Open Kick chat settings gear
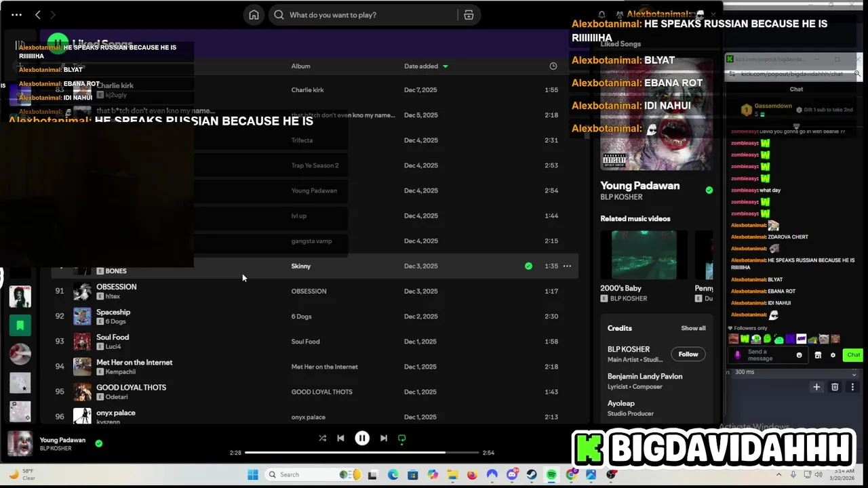The height and width of the screenshot is (488, 868). click(x=833, y=355)
